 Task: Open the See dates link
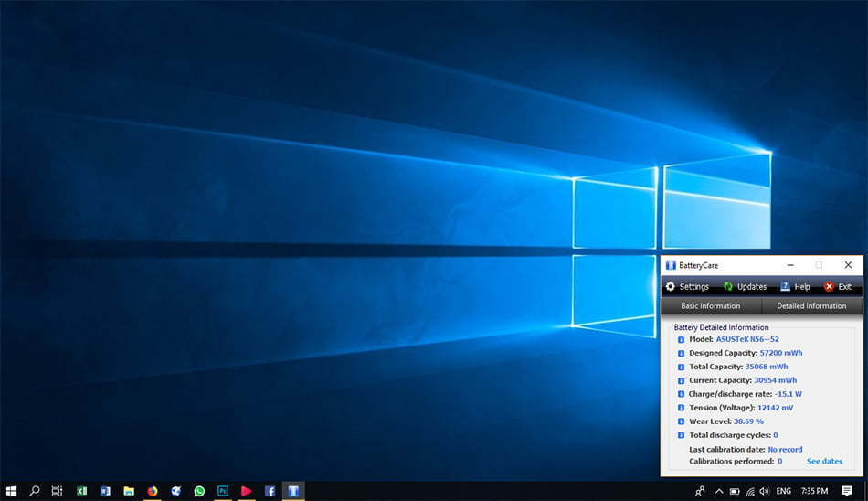(x=824, y=461)
